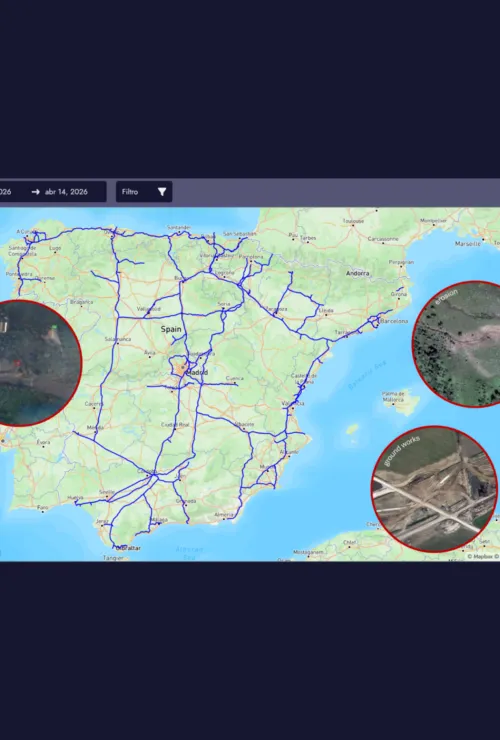The height and width of the screenshot is (740, 500).
Task: Click the Faro city label
Action: [43, 508]
